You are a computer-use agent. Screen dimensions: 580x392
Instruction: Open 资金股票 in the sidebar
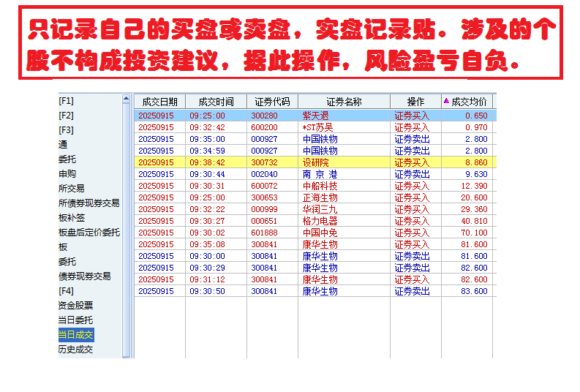pyautogui.click(x=76, y=306)
